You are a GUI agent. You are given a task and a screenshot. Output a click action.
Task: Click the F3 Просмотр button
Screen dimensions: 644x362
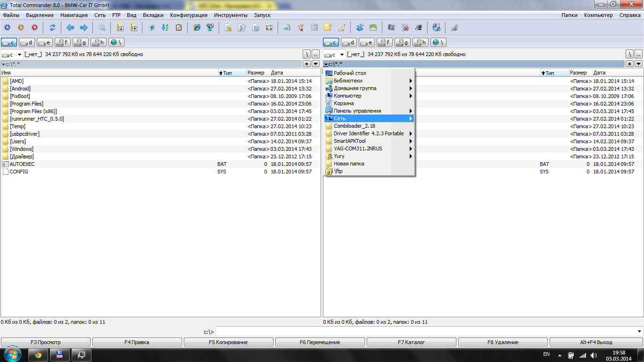coord(46,342)
